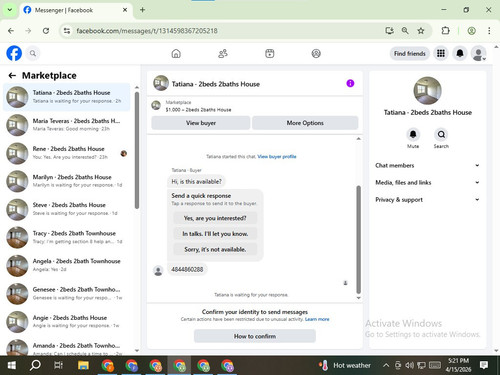Click the Find friends button

pyautogui.click(x=410, y=53)
